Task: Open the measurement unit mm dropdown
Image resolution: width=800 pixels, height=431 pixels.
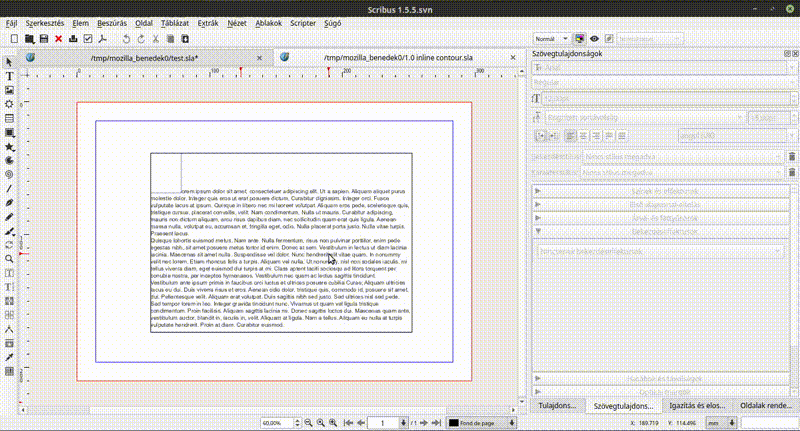Action: [x=719, y=423]
